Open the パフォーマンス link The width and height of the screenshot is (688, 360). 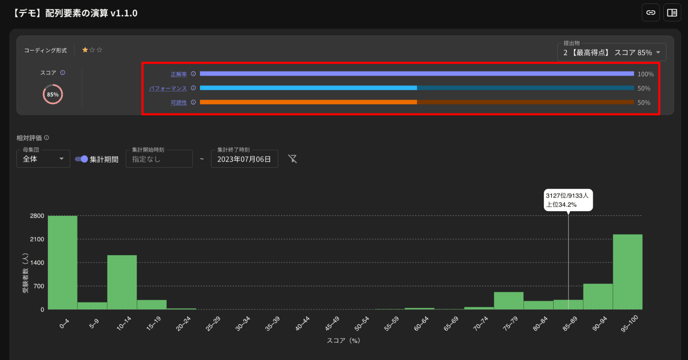pos(168,88)
